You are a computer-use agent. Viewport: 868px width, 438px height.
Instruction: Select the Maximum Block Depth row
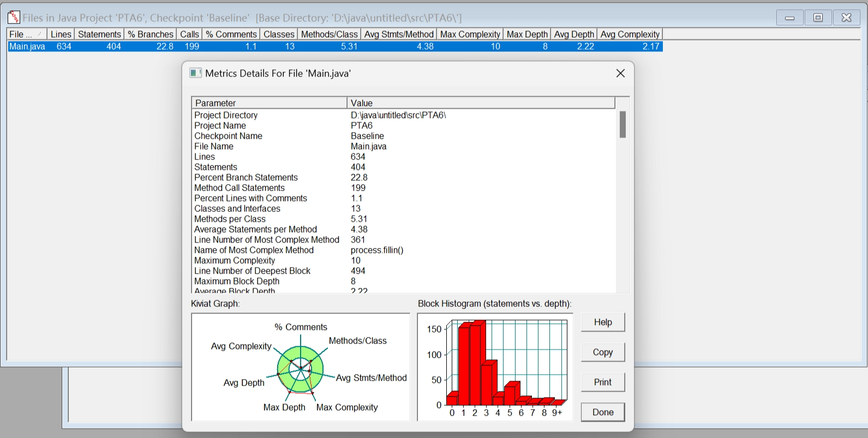point(404,281)
